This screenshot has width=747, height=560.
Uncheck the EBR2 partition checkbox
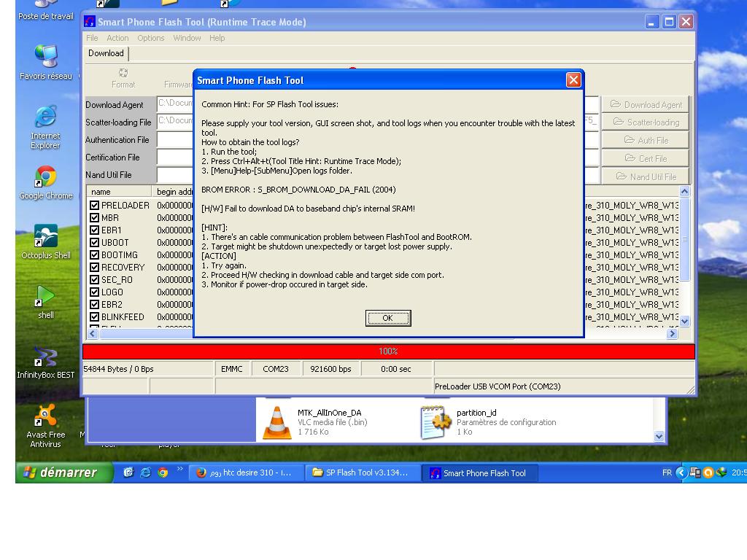tap(94, 304)
